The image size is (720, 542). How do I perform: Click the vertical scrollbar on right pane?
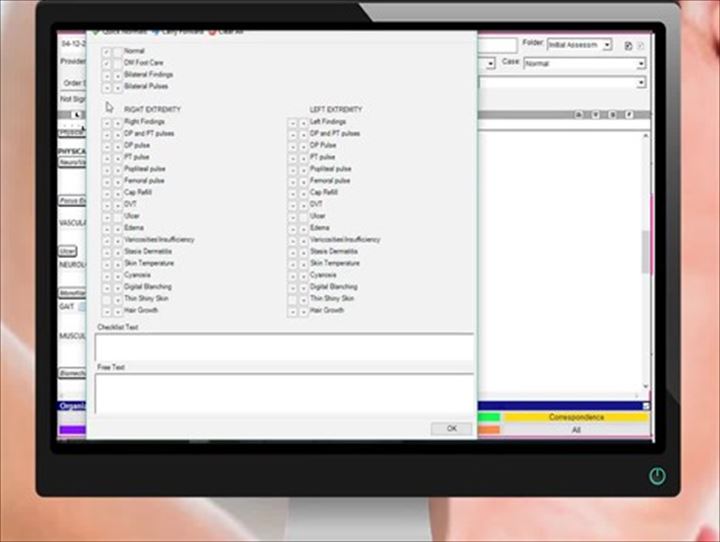coord(646,250)
